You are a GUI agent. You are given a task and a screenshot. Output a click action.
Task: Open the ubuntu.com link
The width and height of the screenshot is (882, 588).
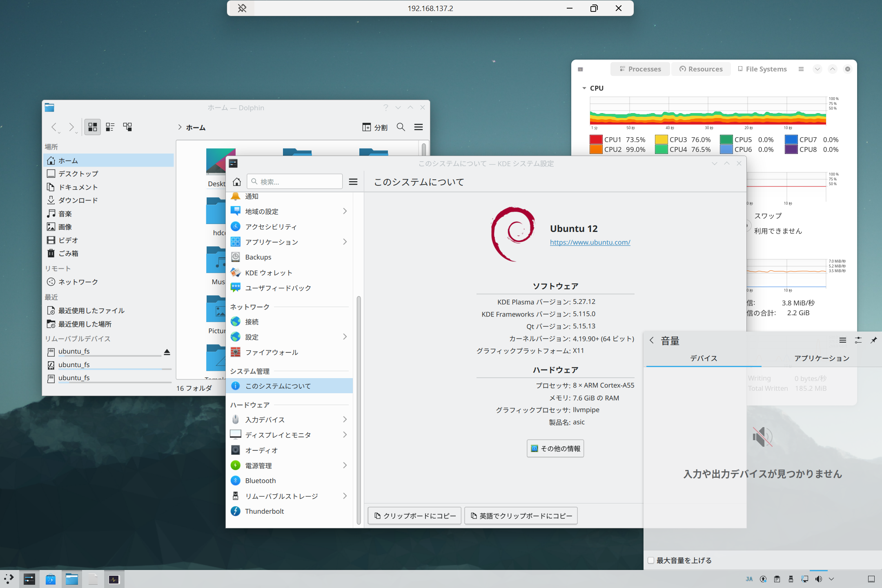(x=590, y=242)
